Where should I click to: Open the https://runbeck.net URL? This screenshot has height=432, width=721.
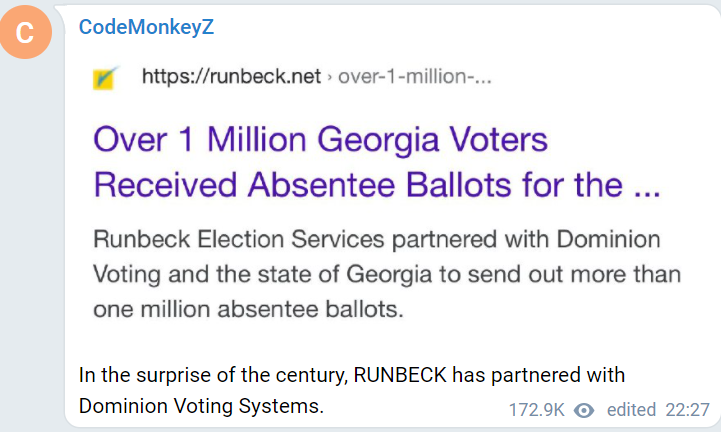click(x=231, y=76)
